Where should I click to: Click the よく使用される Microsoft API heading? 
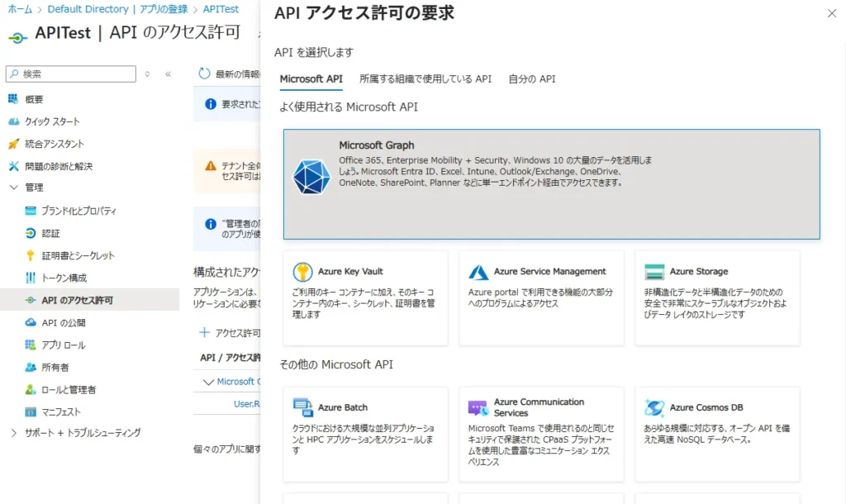(x=349, y=107)
